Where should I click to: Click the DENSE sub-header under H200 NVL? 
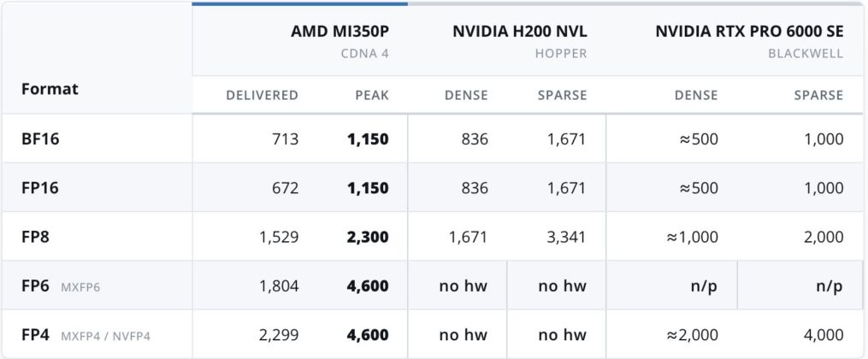tap(466, 95)
